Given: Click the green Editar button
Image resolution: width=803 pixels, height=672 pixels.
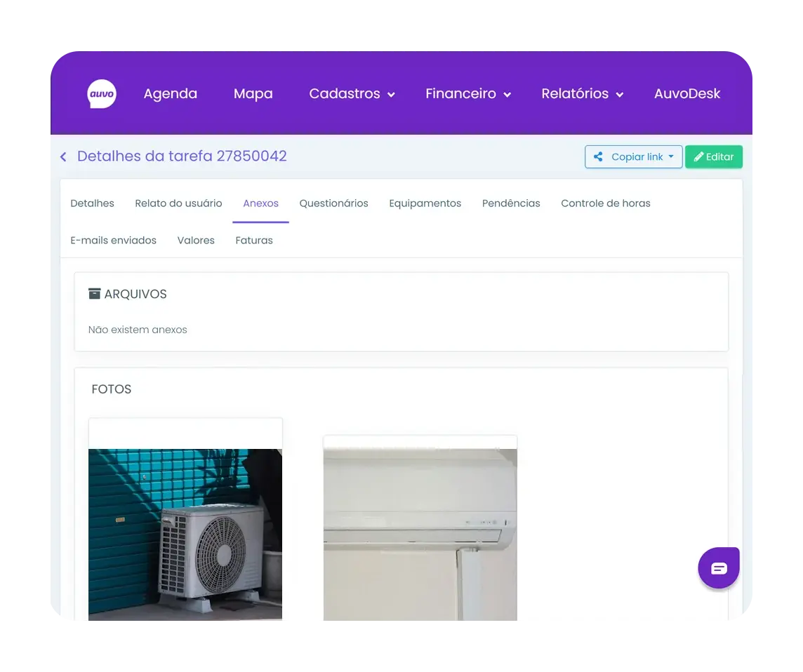Looking at the screenshot, I should (x=713, y=156).
